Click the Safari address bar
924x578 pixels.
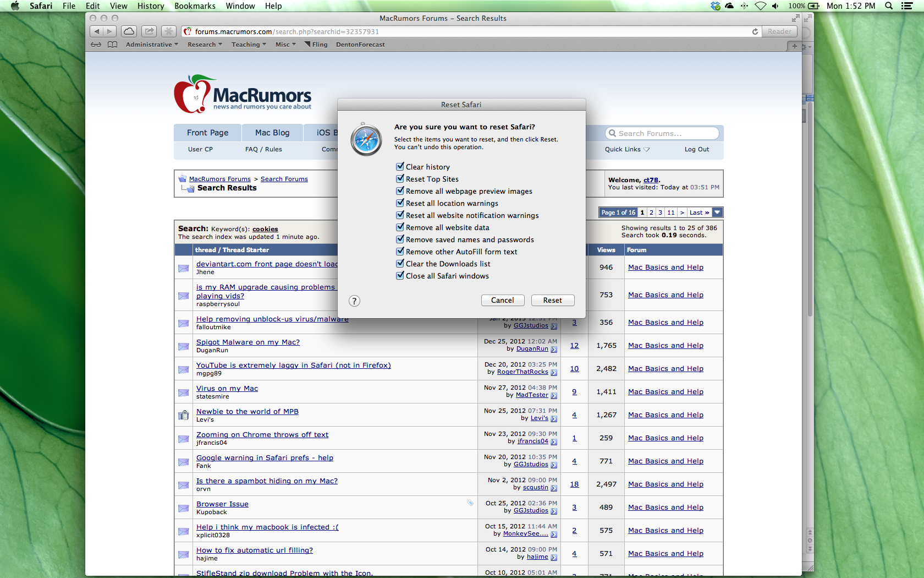471,31
